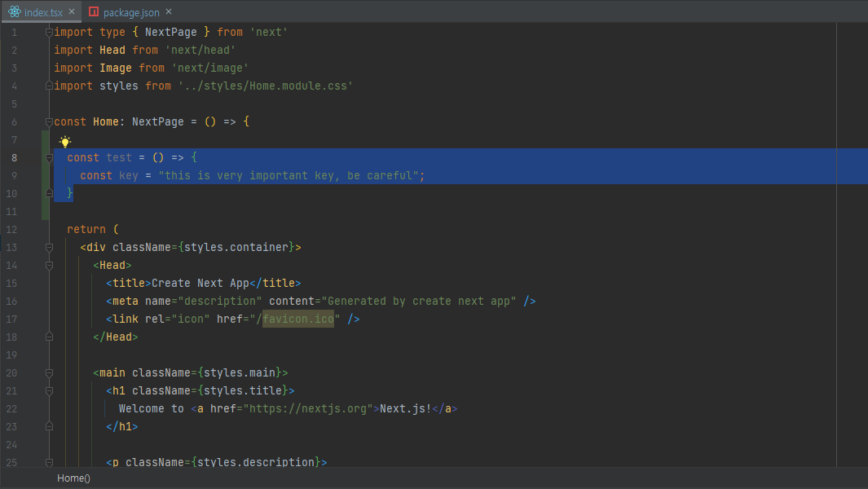Collapse the h1 element on line 21
This screenshot has width=868, height=489.
50,391
